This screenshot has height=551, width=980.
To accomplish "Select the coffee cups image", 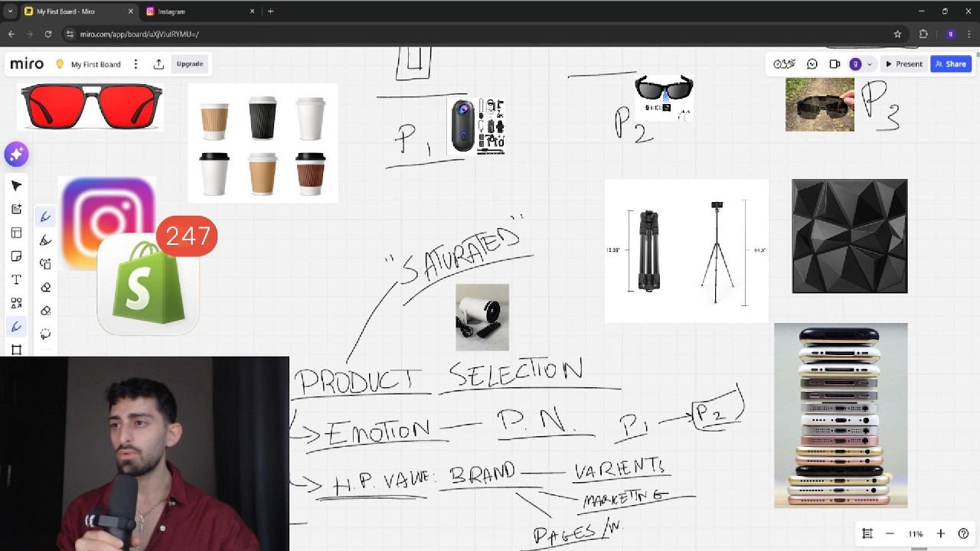I will tap(263, 143).
